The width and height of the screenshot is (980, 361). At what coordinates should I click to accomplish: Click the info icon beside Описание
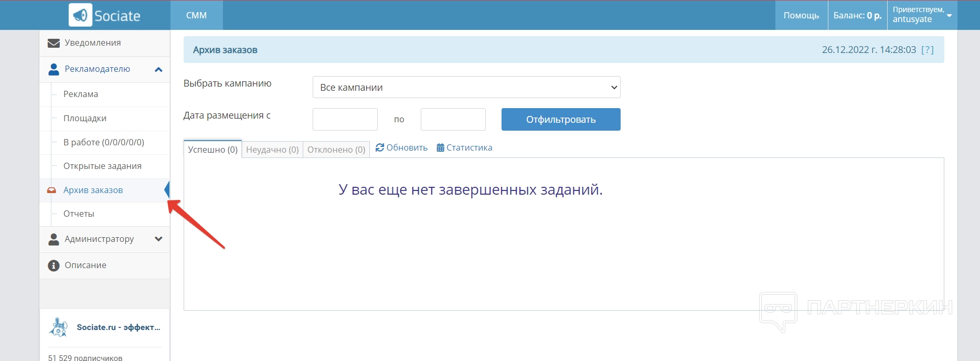(x=54, y=266)
